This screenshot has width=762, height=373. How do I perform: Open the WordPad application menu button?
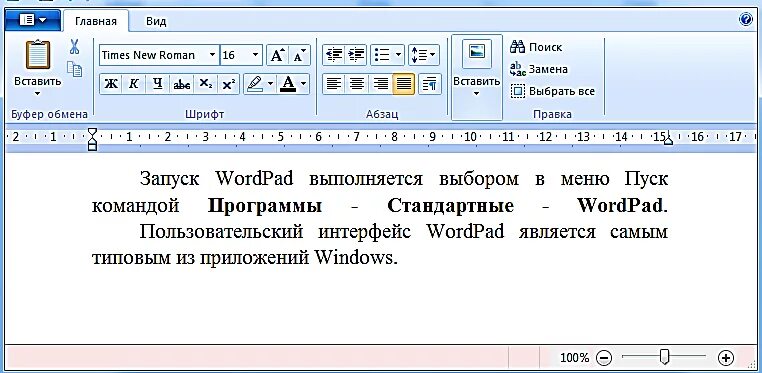coord(33,20)
